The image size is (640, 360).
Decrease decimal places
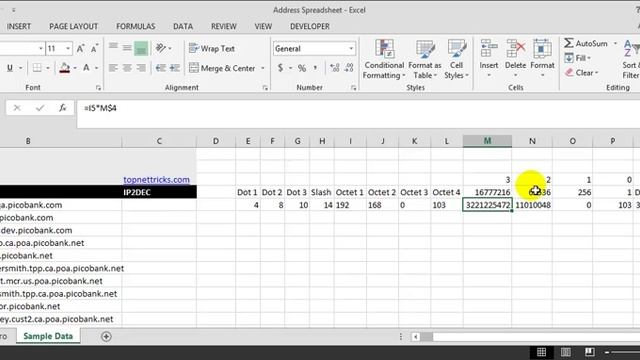click(x=349, y=68)
